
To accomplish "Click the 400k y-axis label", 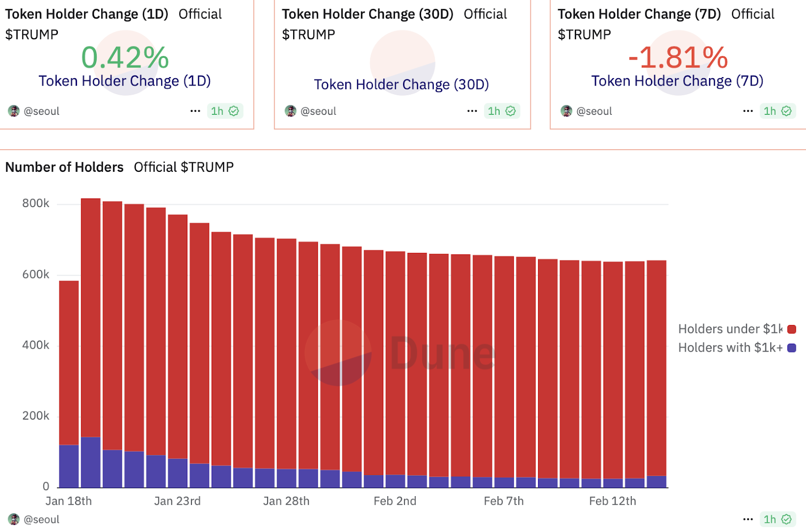I will (x=36, y=345).
